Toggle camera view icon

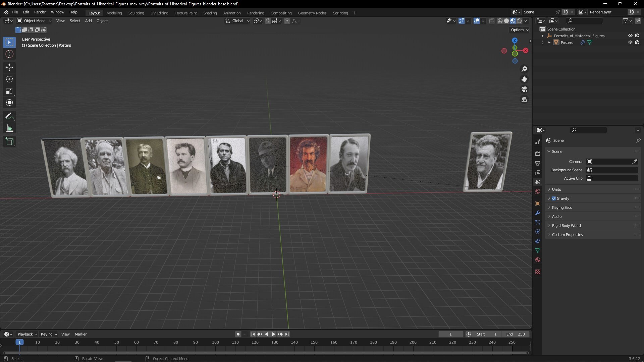coord(524,89)
